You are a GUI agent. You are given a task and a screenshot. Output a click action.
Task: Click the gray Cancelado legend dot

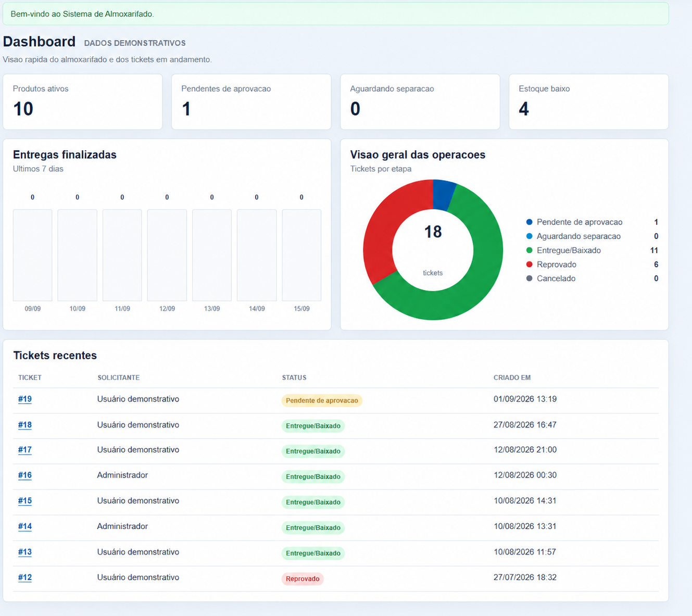coord(530,279)
